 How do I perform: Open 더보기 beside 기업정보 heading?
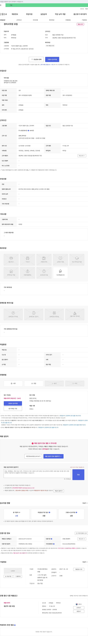point(85,562)
